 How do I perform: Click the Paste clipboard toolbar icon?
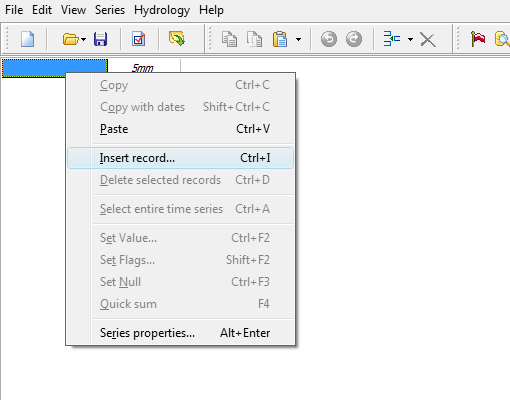[x=280, y=39]
